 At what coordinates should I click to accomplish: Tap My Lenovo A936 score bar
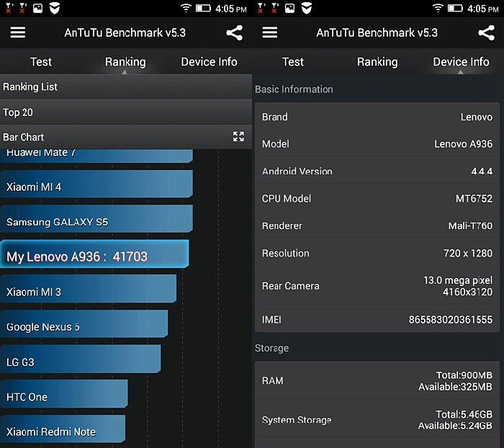pos(94,254)
